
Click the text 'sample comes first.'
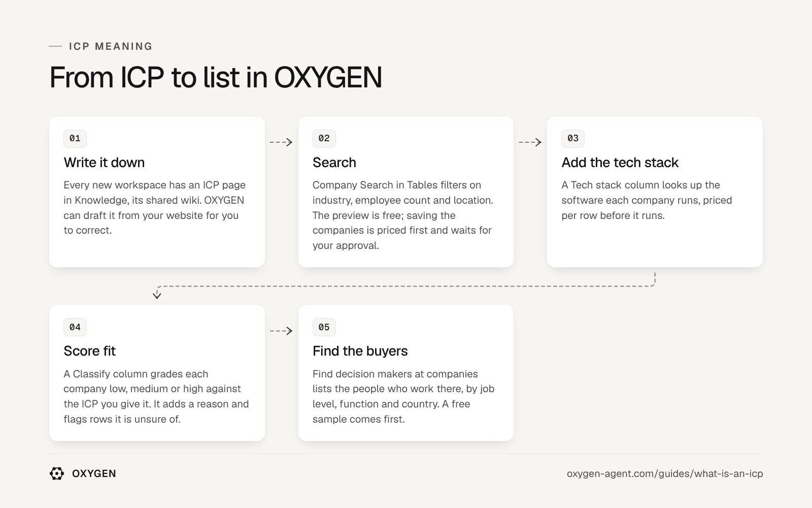tap(359, 419)
